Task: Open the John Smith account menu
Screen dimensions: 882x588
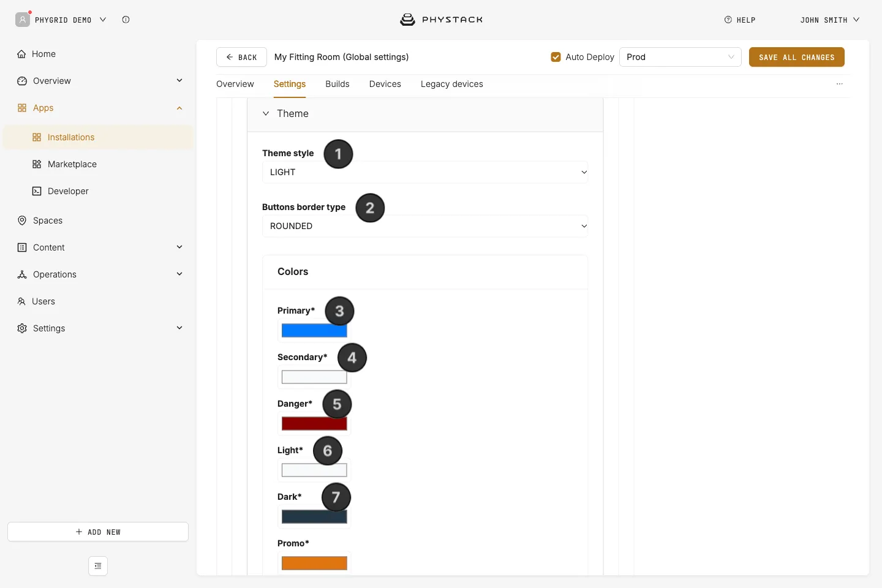Action: point(830,20)
